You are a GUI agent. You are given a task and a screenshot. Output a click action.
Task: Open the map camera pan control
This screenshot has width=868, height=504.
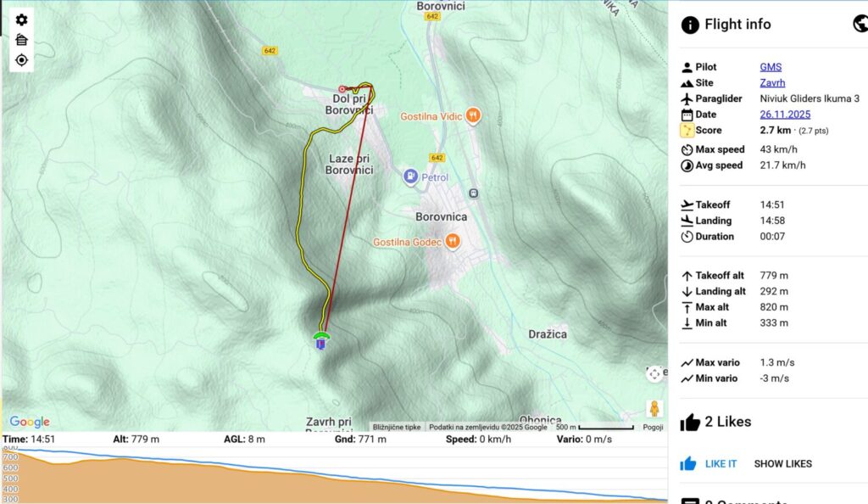click(654, 374)
